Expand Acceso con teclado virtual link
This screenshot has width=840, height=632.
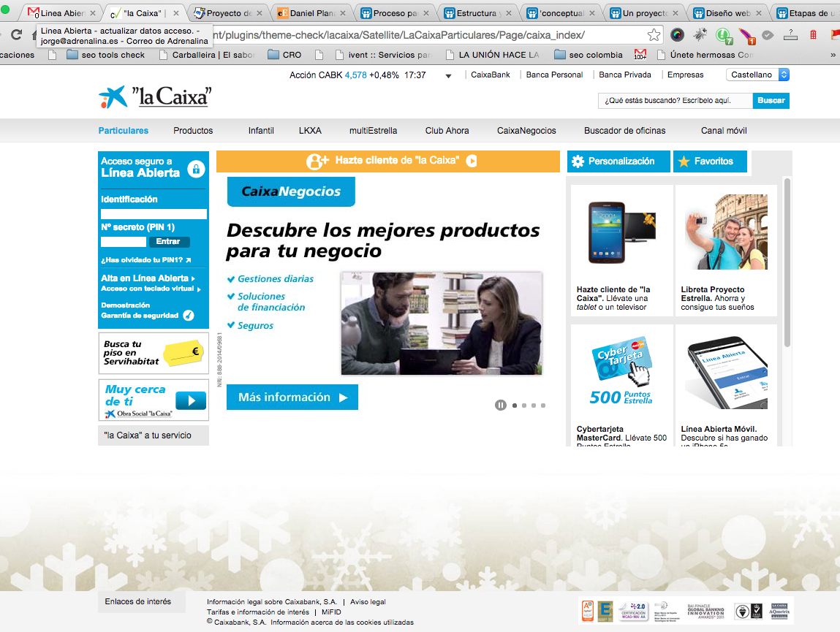(x=151, y=289)
